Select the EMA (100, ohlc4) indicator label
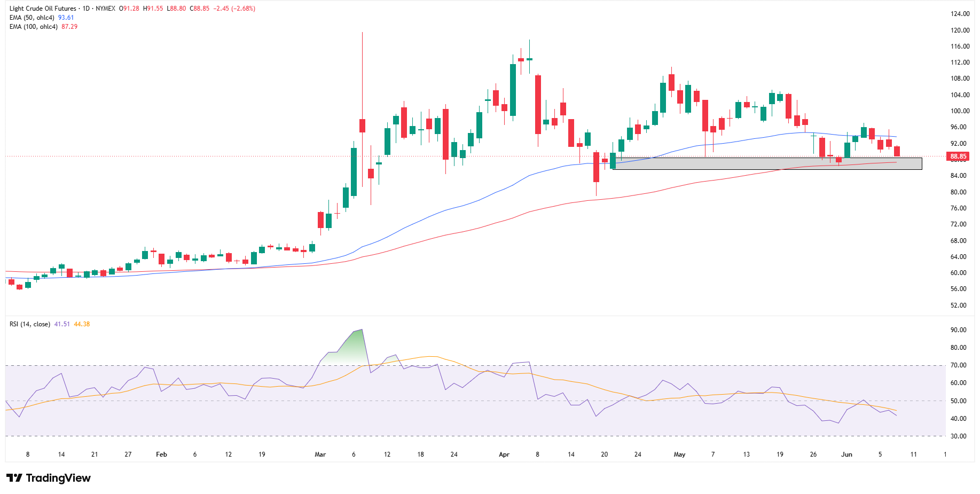The image size is (980, 494). click(34, 27)
